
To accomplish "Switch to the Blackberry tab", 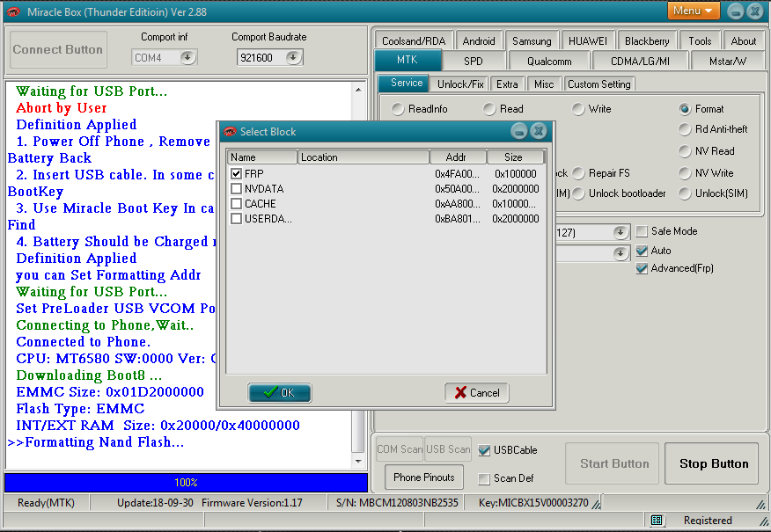I will click(647, 40).
